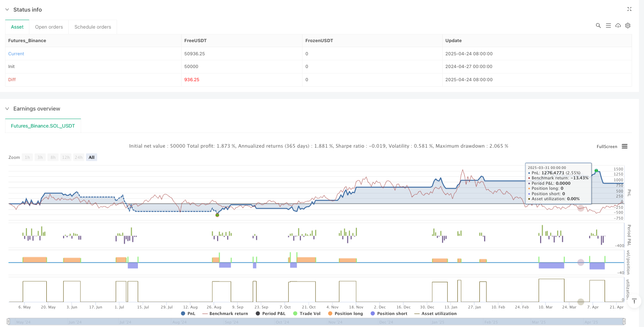The width and height of the screenshot is (644, 327).
Task: Click the search icon in Status info
Action: [598, 26]
